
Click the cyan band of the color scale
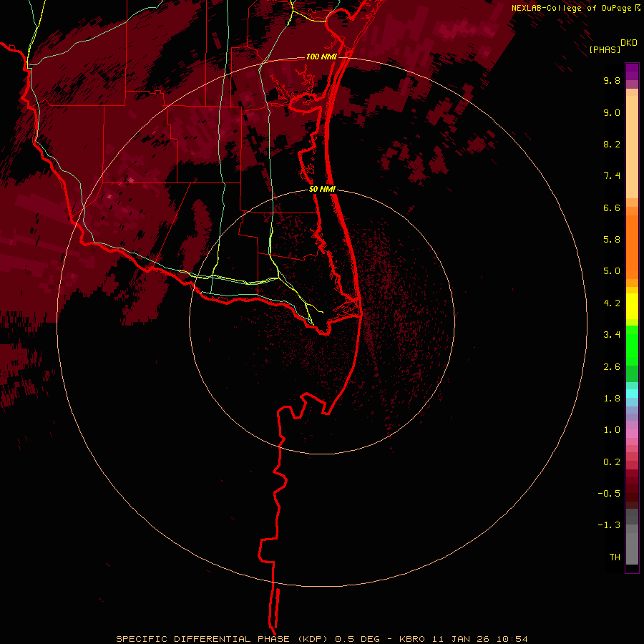(632, 394)
